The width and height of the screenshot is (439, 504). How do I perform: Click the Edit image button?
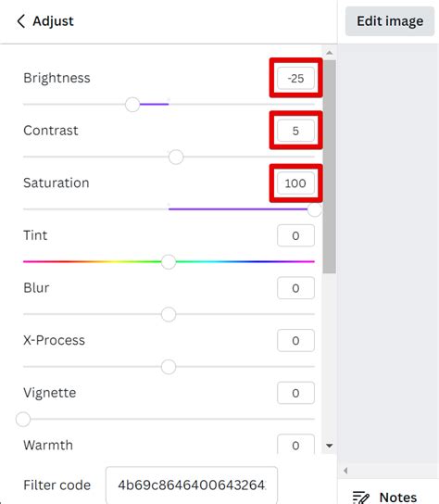coord(390,21)
